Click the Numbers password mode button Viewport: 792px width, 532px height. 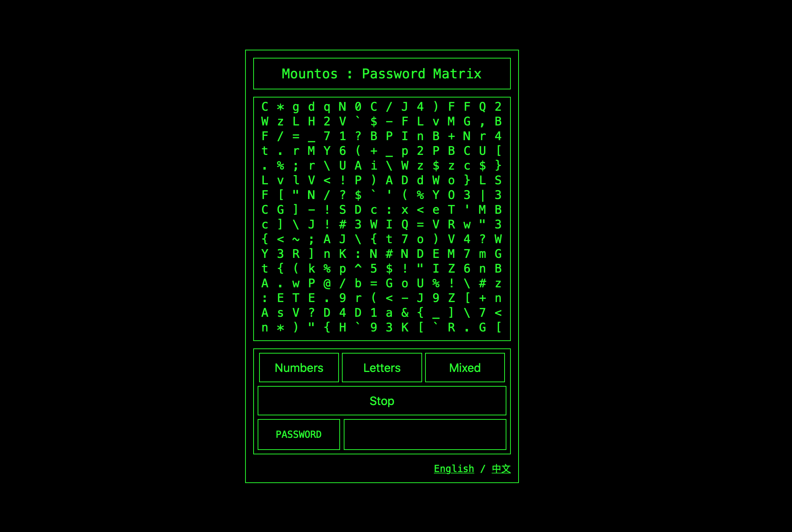point(299,368)
